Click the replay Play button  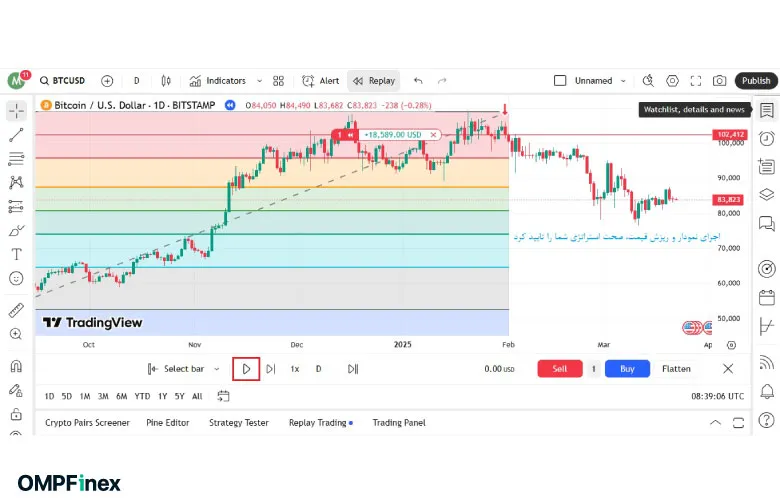[x=246, y=369]
